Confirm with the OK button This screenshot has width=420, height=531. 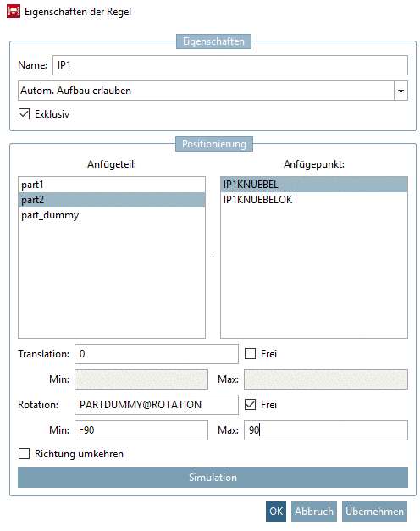276,512
